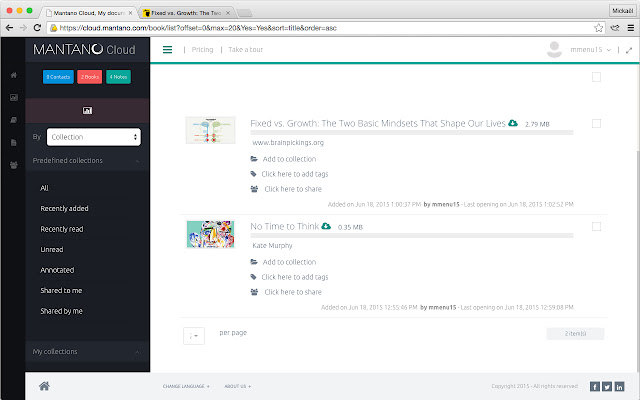This screenshot has height=400, width=640.
Task: Open the home icon in the dark left rail
Action: (x=13, y=75)
